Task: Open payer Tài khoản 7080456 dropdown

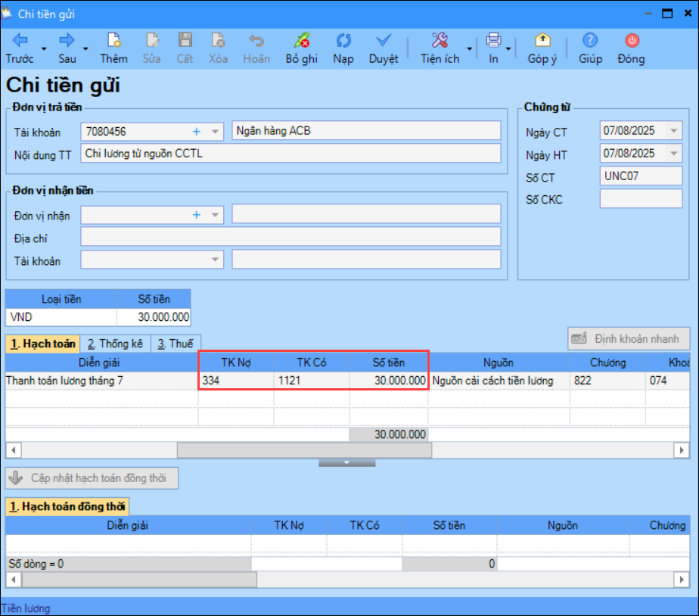Action: coord(215,132)
